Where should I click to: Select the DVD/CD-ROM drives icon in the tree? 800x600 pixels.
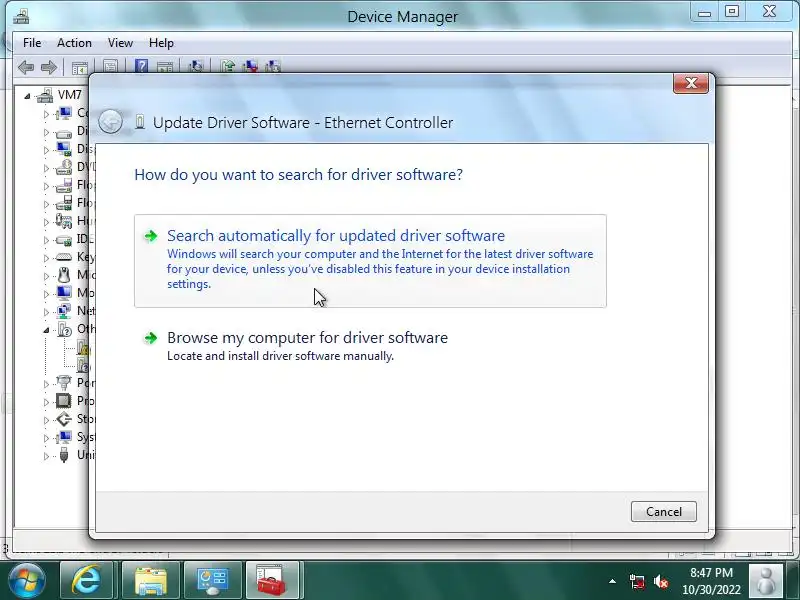[64, 167]
